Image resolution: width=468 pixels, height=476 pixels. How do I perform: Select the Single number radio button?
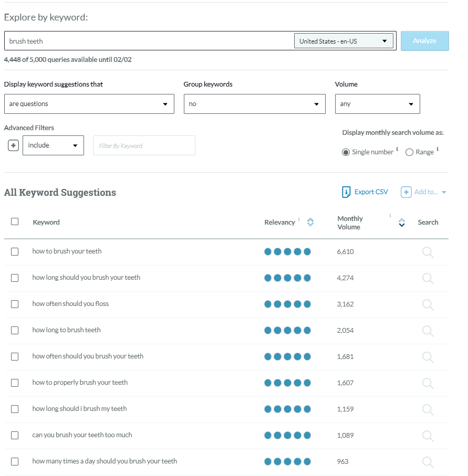pos(346,152)
